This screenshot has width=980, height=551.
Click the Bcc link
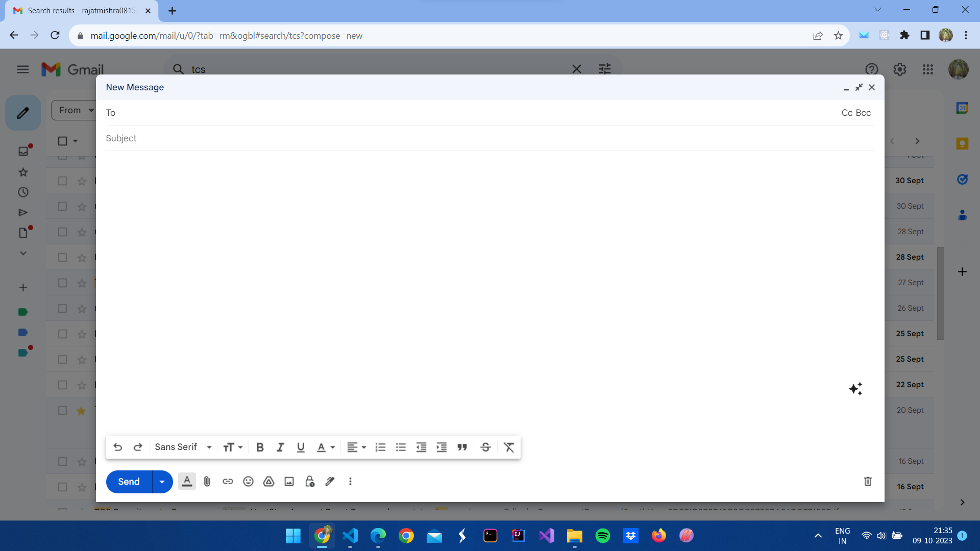[864, 113]
